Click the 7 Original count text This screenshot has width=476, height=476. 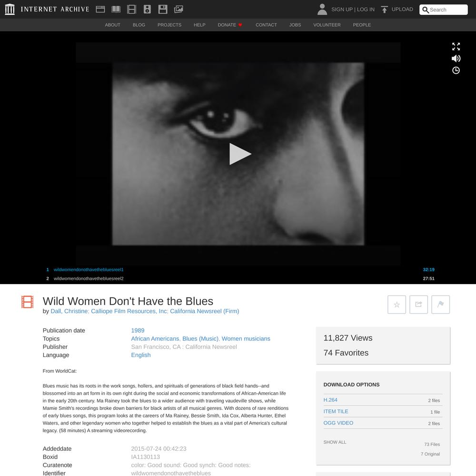point(430,454)
